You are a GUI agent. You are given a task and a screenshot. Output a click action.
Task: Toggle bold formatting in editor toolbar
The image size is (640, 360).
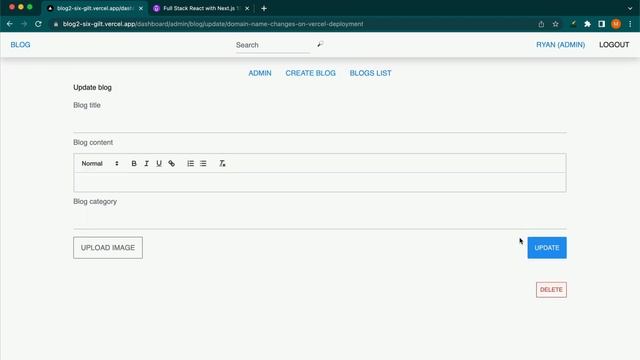point(134,164)
